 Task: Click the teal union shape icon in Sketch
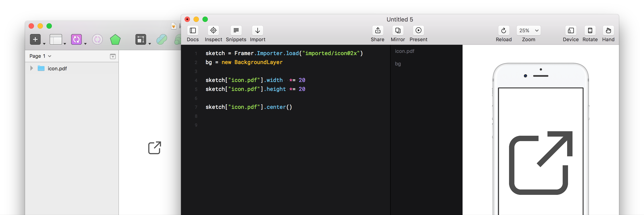[162, 39]
